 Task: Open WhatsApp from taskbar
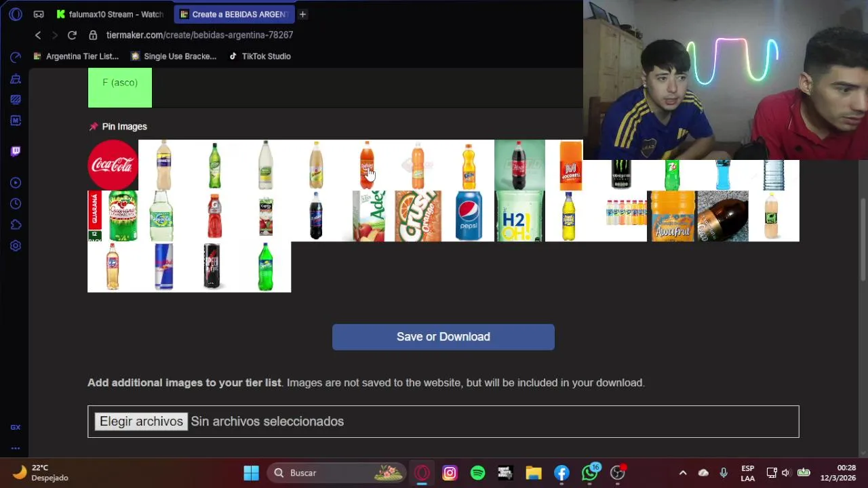(x=589, y=472)
